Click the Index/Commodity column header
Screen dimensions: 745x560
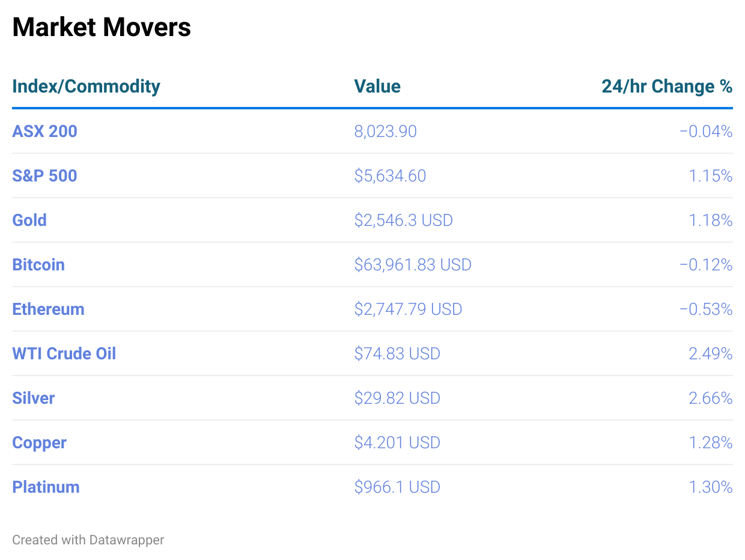coord(86,87)
